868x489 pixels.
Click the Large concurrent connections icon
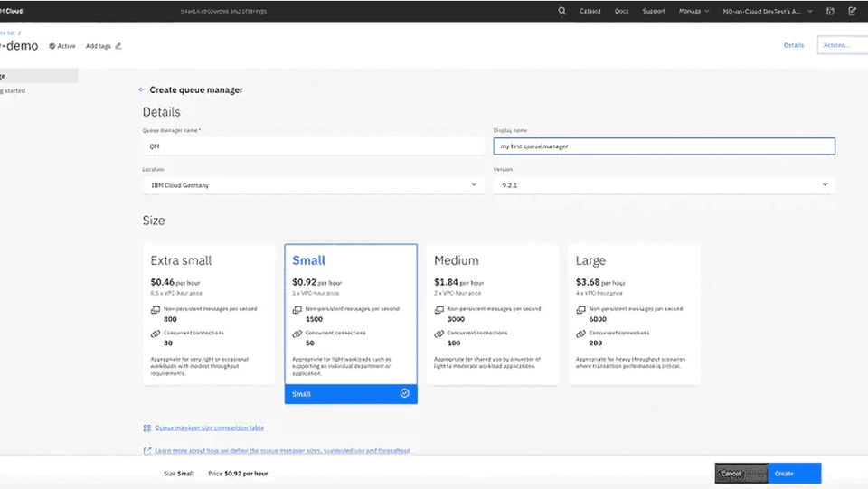[x=580, y=334]
